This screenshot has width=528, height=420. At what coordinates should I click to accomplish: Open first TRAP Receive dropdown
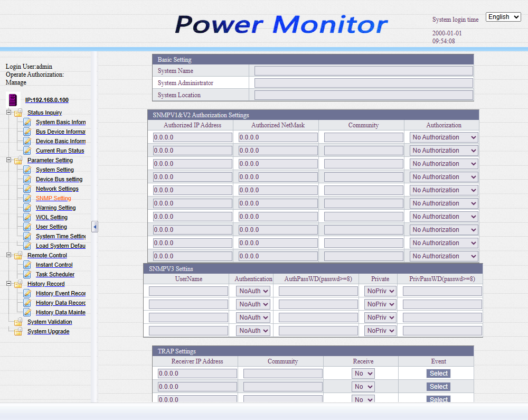click(363, 374)
